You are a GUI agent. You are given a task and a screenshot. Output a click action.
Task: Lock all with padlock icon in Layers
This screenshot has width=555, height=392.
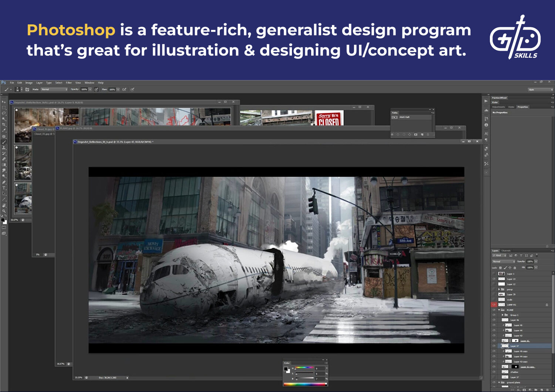(514, 268)
